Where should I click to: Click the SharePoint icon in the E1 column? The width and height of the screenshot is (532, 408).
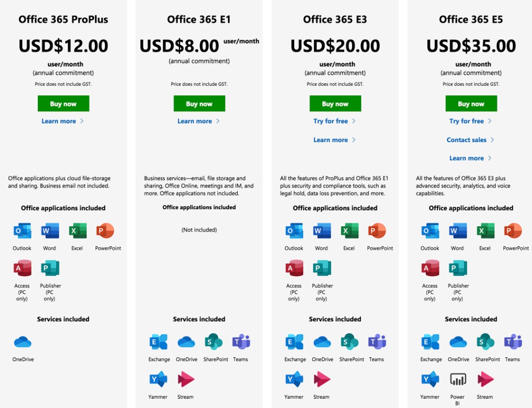214,342
